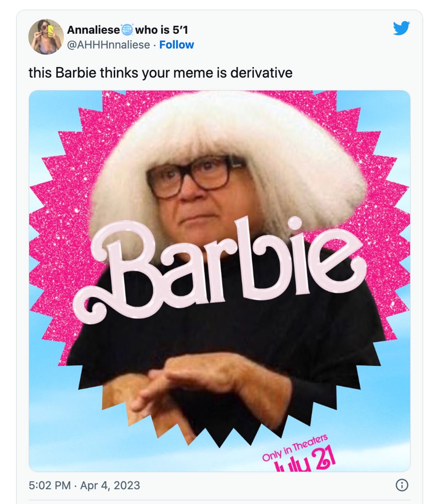Open the user's profile avatar photo
Image resolution: width=437 pixels, height=504 pixels.
(46, 37)
